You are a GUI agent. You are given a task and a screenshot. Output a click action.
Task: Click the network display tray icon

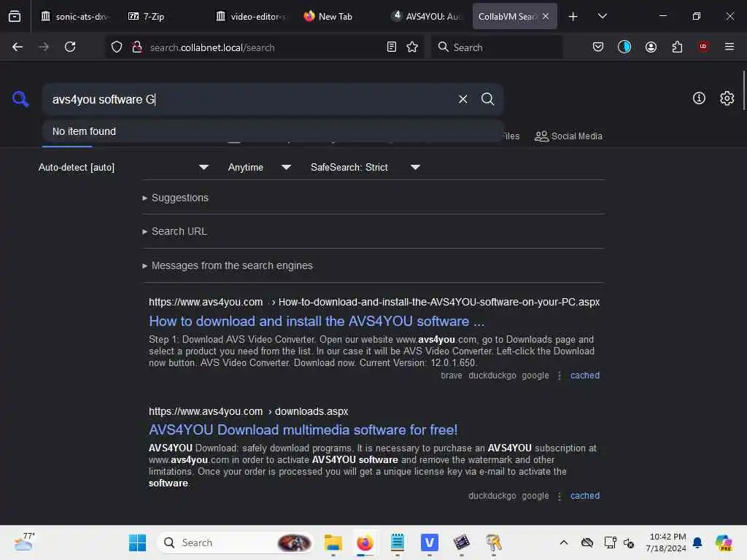(x=610, y=542)
